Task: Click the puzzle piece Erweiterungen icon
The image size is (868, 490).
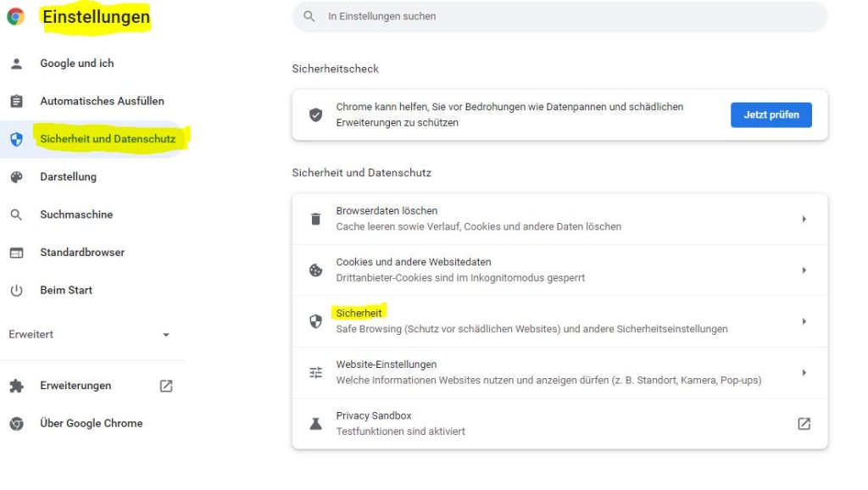Action: tap(16, 387)
